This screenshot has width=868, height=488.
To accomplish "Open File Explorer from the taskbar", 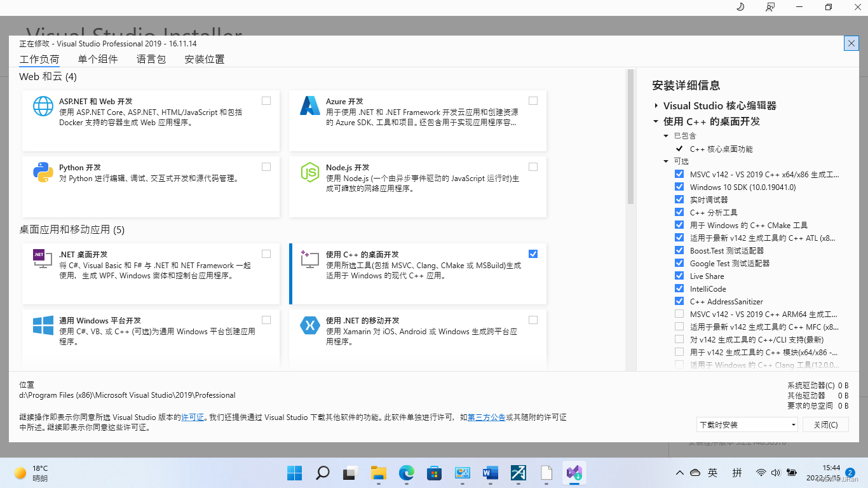I will pyautogui.click(x=379, y=473).
